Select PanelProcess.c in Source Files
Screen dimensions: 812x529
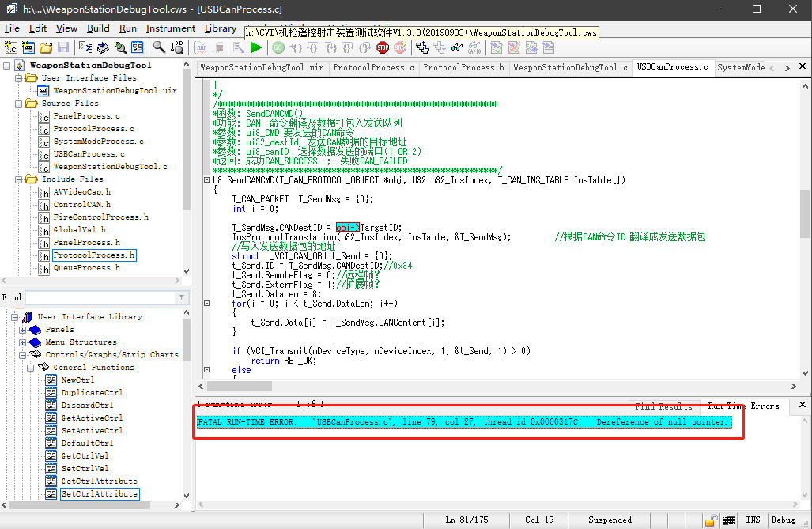coord(86,116)
